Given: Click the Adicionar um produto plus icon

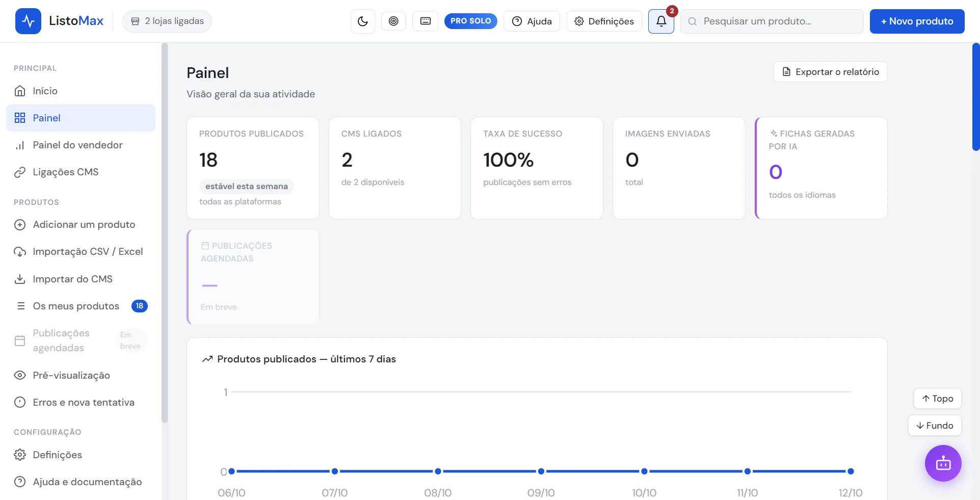Looking at the screenshot, I should pyautogui.click(x=20, y=225).
